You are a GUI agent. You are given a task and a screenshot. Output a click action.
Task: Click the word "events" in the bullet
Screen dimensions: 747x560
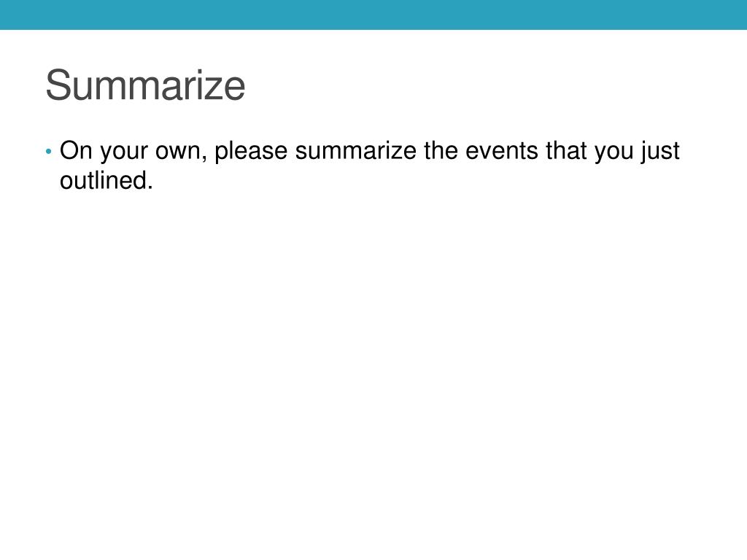[502, 151]
